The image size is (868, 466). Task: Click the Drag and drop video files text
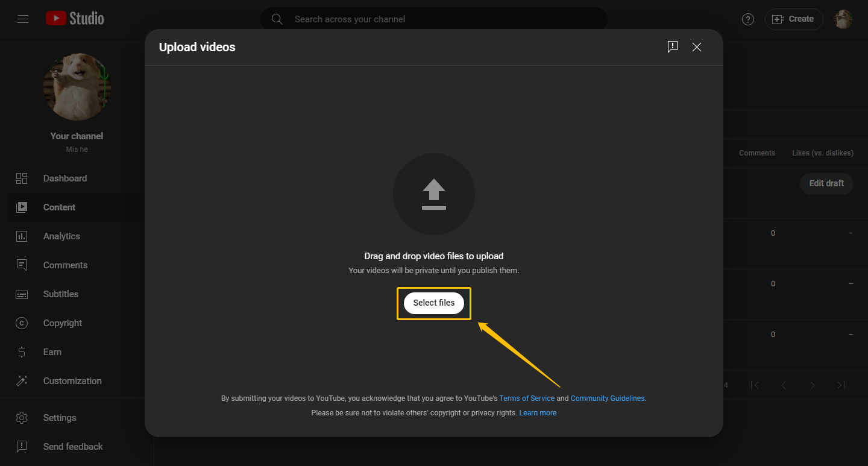click(434, 256)
